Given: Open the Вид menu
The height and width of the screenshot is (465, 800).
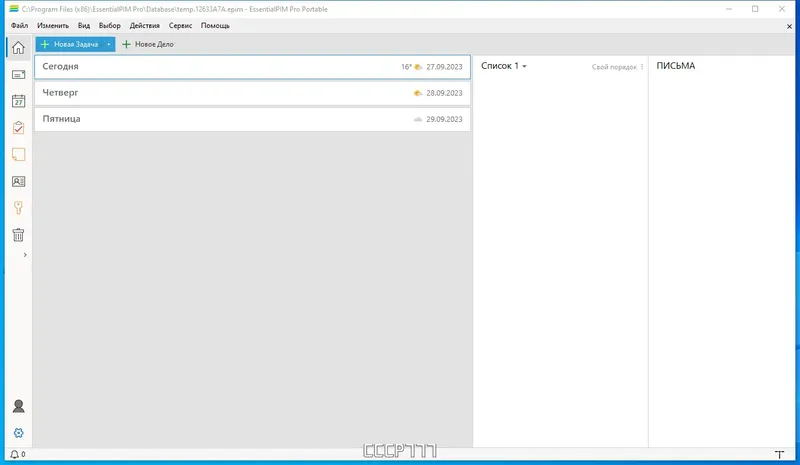Looking at the screenshot, I should [x=84, y=26].
